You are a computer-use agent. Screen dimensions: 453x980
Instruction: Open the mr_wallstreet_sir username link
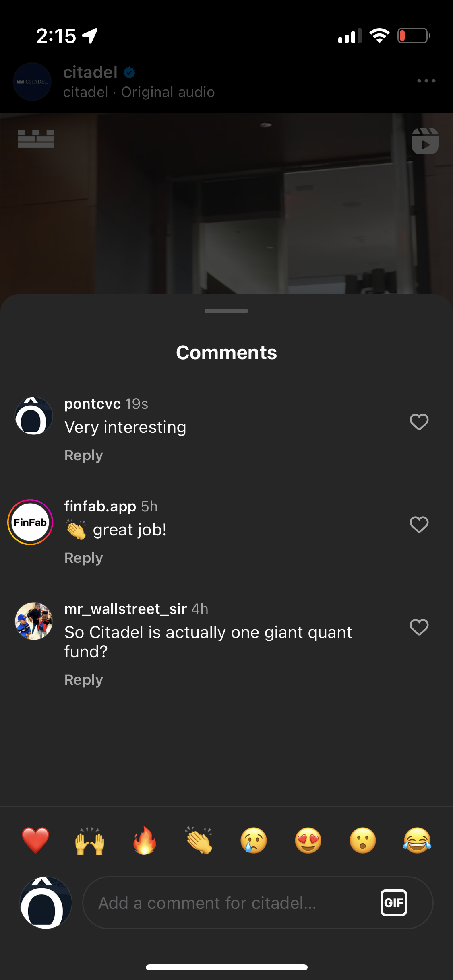[x=126, y=609]
